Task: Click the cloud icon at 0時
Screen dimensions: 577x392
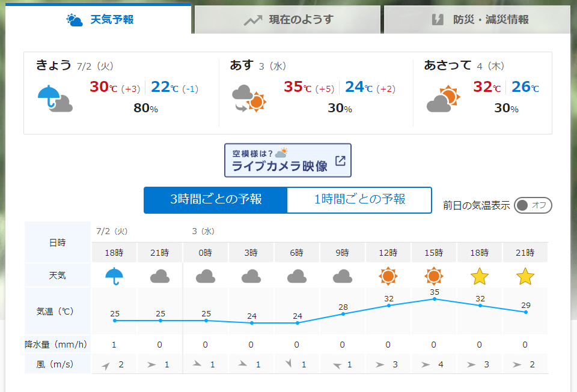Action: pos(206,276)
